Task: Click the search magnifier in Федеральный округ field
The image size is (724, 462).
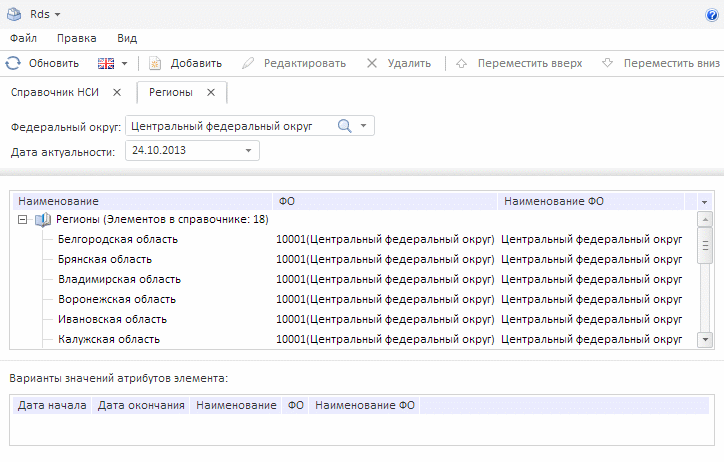Action: (x=344, y=126)
